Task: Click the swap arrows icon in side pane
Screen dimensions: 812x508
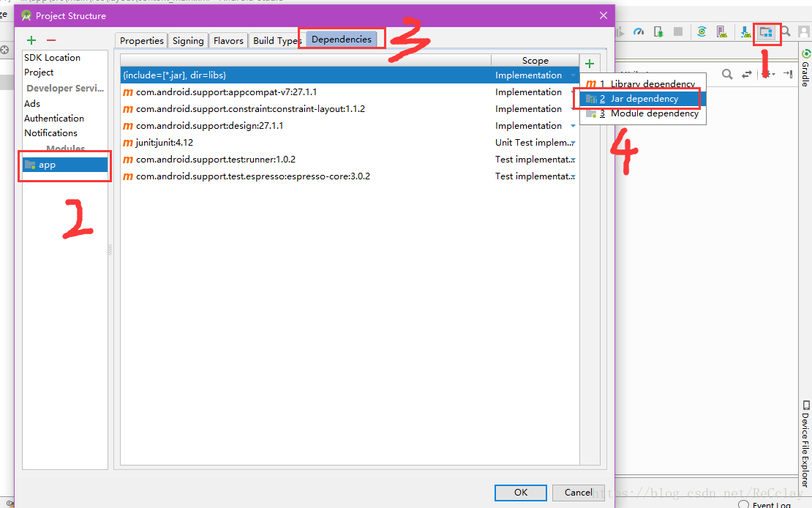Action: tap(747, 74)
